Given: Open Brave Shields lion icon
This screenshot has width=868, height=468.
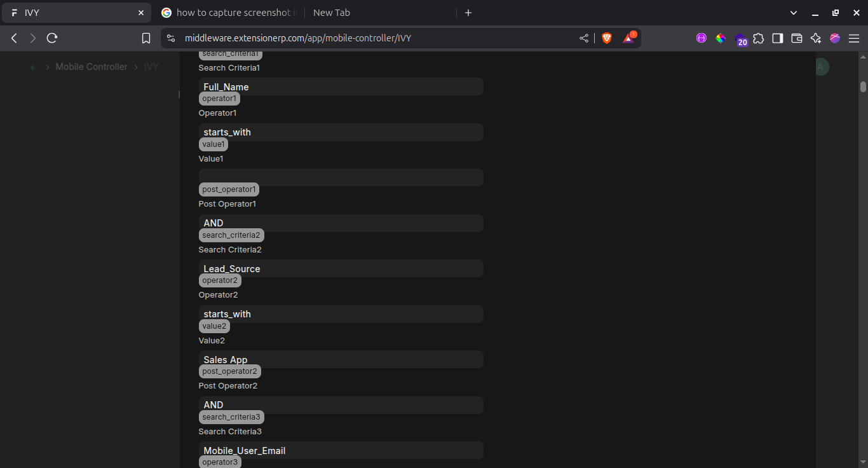Looking at the screenshot, I should [x=607, y=38].
